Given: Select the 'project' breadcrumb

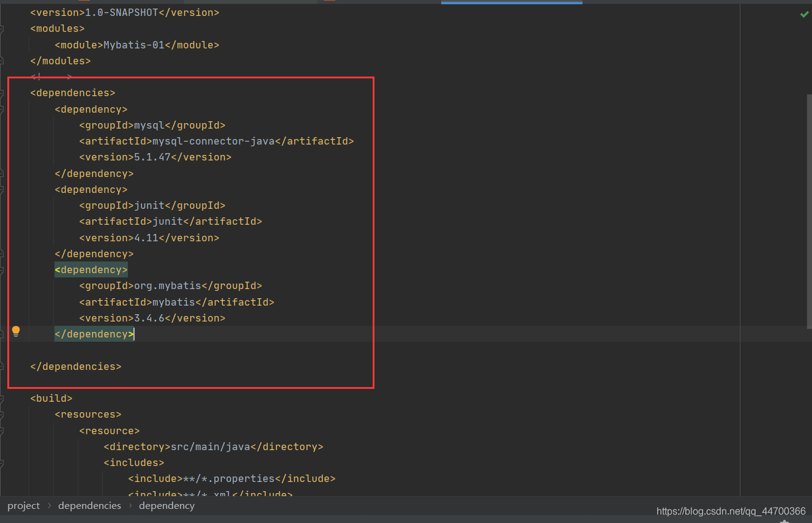Looking at the screenshot, I should [x=23, y=506].
